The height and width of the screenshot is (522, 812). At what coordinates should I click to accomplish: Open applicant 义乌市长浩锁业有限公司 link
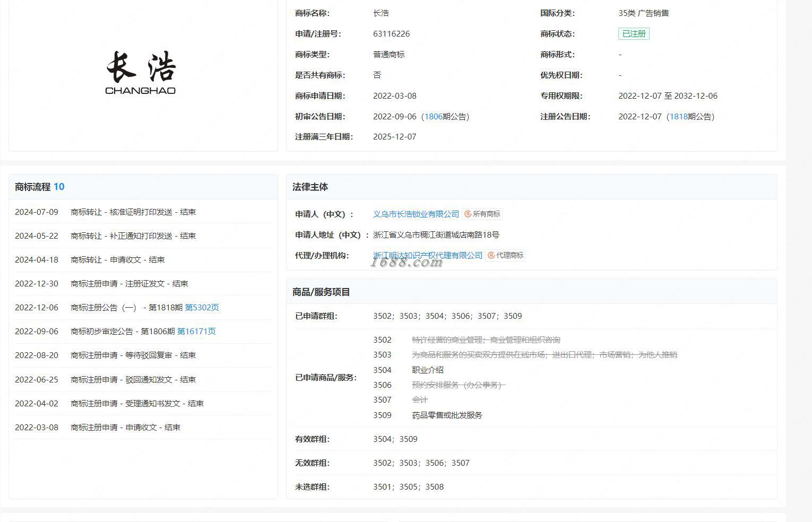click(416, 214)
